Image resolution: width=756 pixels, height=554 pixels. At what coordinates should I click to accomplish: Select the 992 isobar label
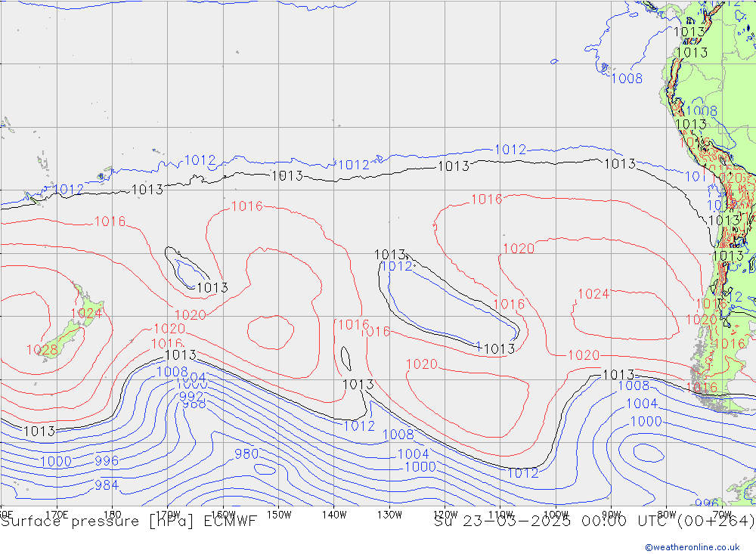(191, 397)
